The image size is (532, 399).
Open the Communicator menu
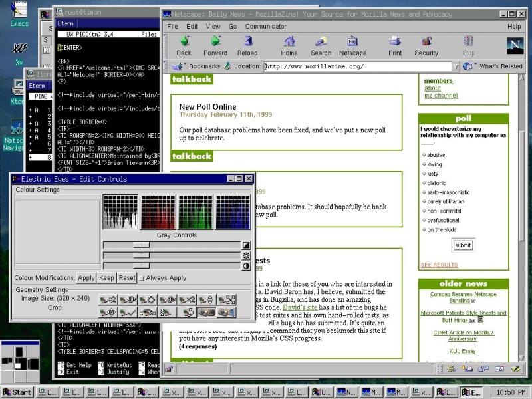point(266,27)
